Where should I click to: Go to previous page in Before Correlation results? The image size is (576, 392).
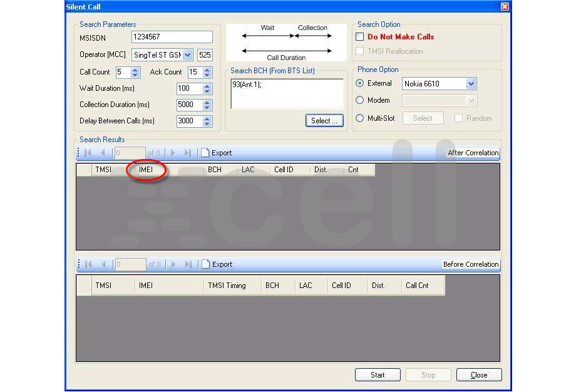click(x=103, y=264)
